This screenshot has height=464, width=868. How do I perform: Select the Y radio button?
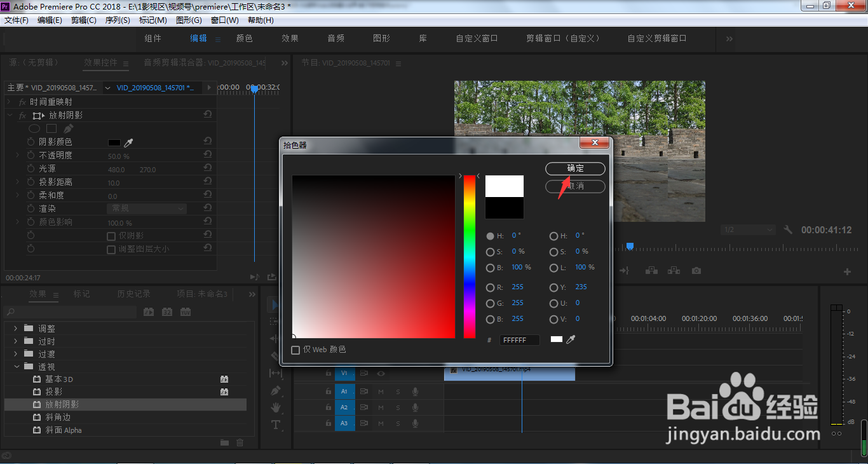553,287
